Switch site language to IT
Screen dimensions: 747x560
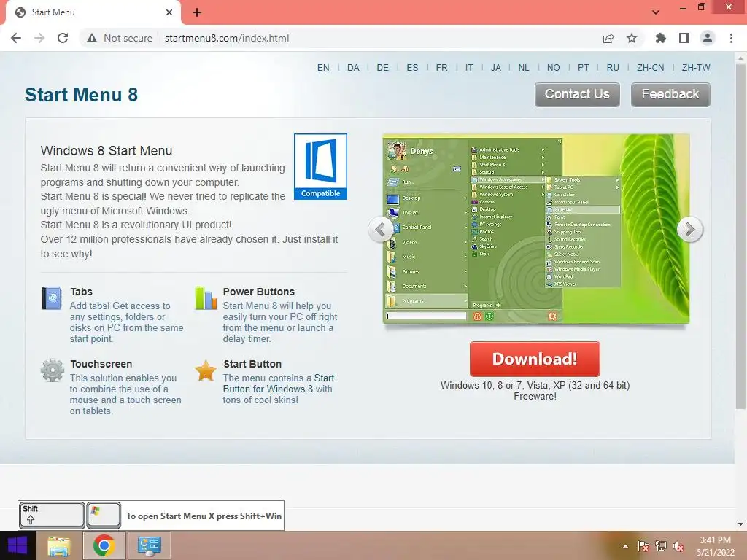pos(469,68)
